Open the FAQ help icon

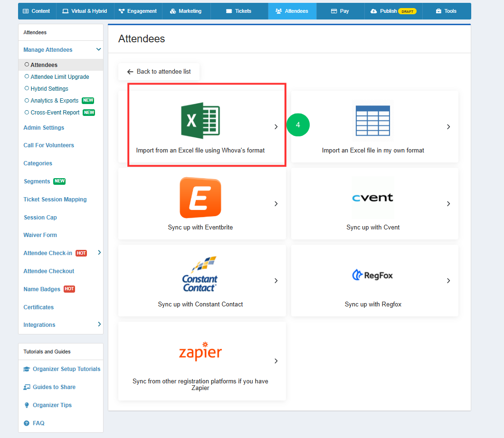pos(27,423)
